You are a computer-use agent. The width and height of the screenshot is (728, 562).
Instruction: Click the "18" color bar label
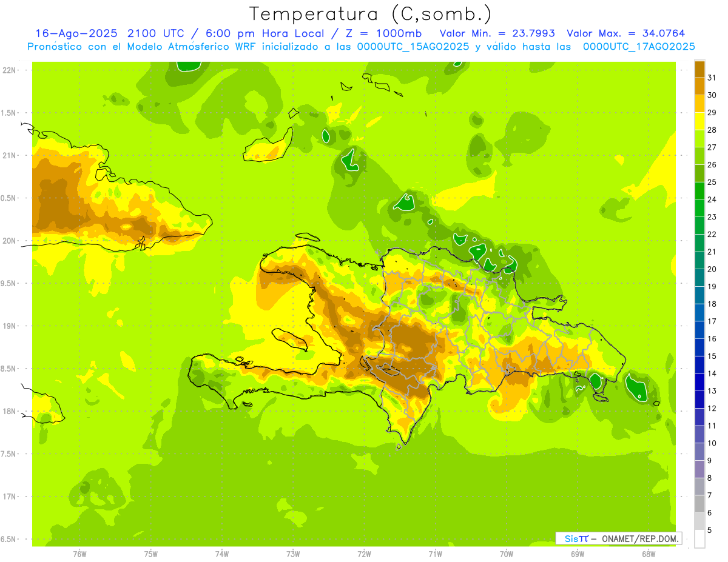712,304
